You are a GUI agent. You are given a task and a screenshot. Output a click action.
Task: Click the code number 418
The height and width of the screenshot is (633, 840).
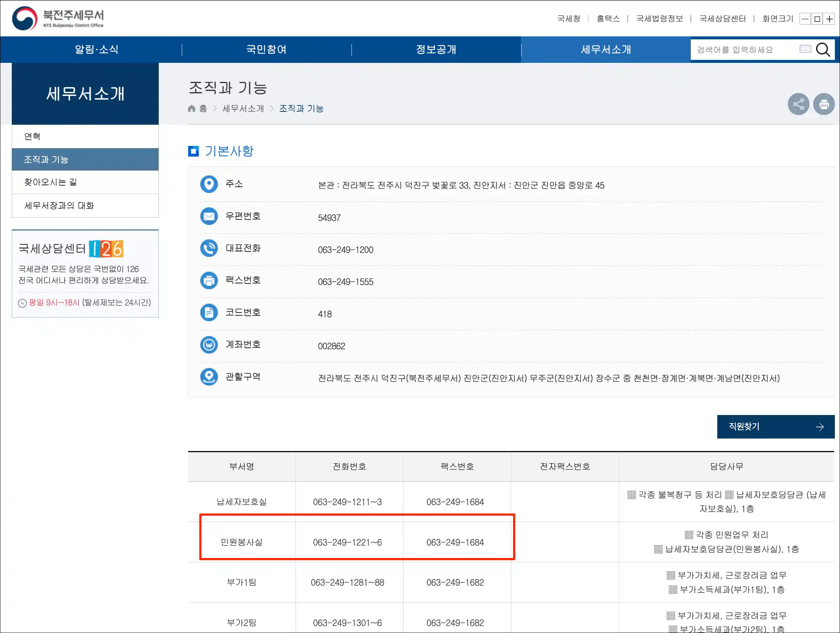click(325, 314)
